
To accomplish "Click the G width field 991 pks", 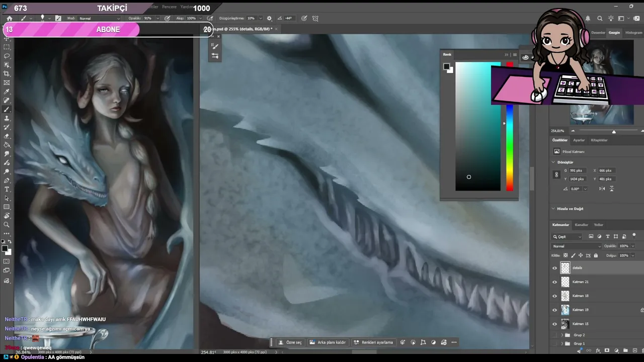I will [x=577, y=170].
